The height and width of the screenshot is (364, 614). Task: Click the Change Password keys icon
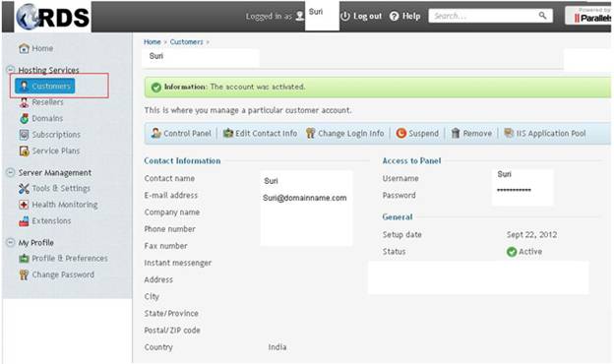click(x=24, y=274)
